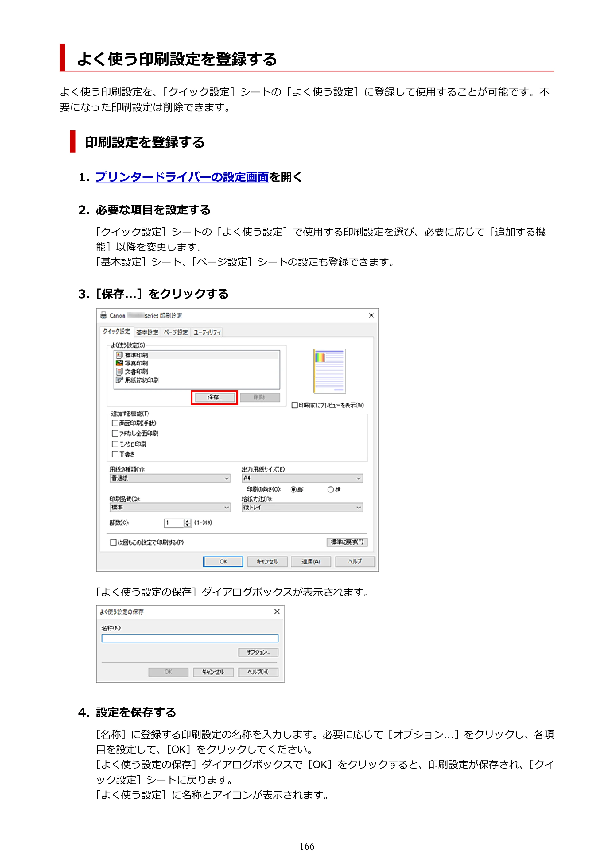Check the 下書き draft option
614x868 pixels.
(115, 454)
